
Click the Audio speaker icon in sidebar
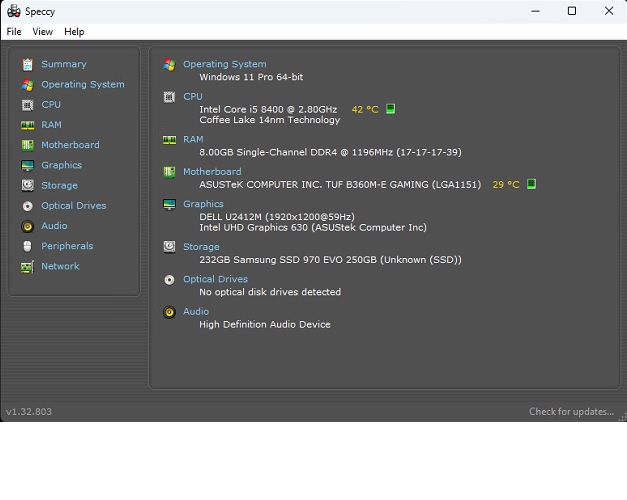coord(28,226)
